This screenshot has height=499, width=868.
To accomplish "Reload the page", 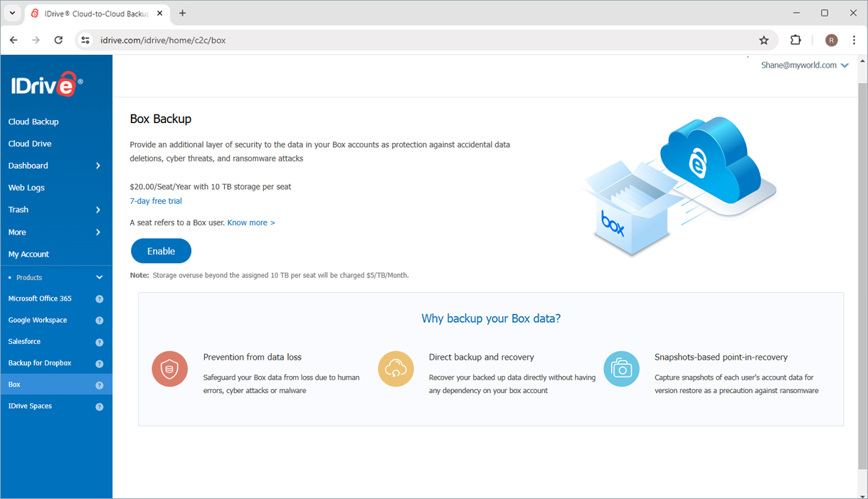I will 59,41.
